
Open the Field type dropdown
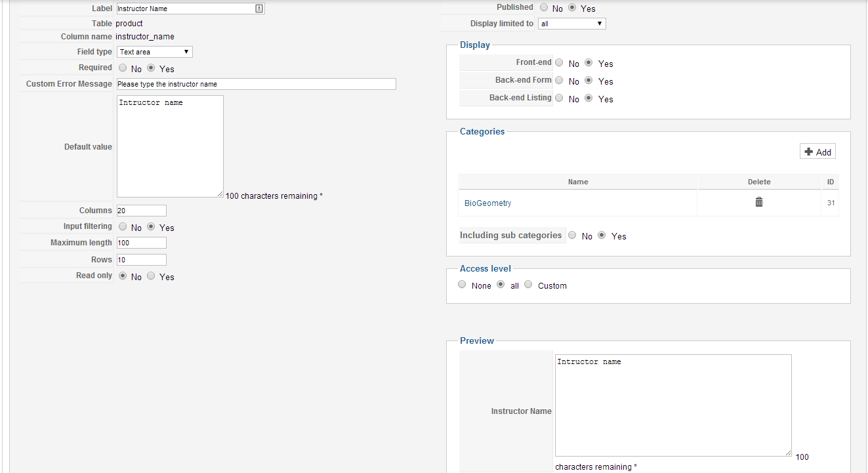pos(154,52)
